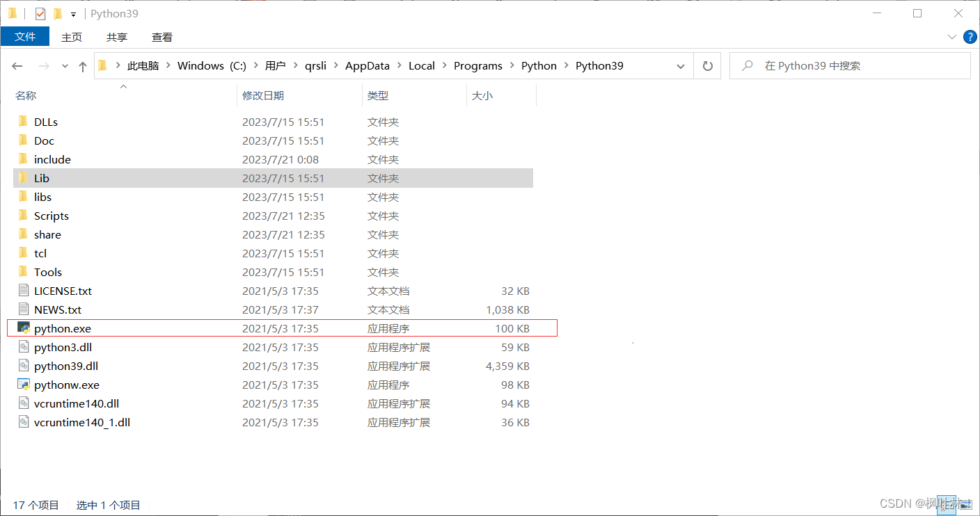Screen dimensions: 980x516
Task: Click the vcruntime140.dll file icon
Action: click(x=23, y=403)
